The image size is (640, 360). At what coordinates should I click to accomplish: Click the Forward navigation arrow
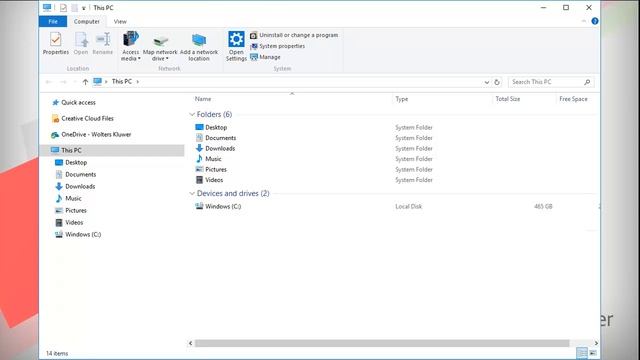63,82
